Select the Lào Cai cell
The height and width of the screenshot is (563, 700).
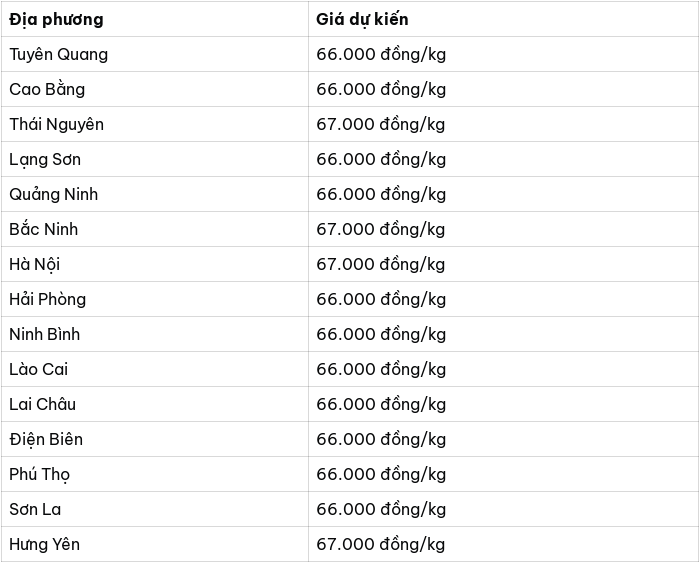[x=154, y=369]
